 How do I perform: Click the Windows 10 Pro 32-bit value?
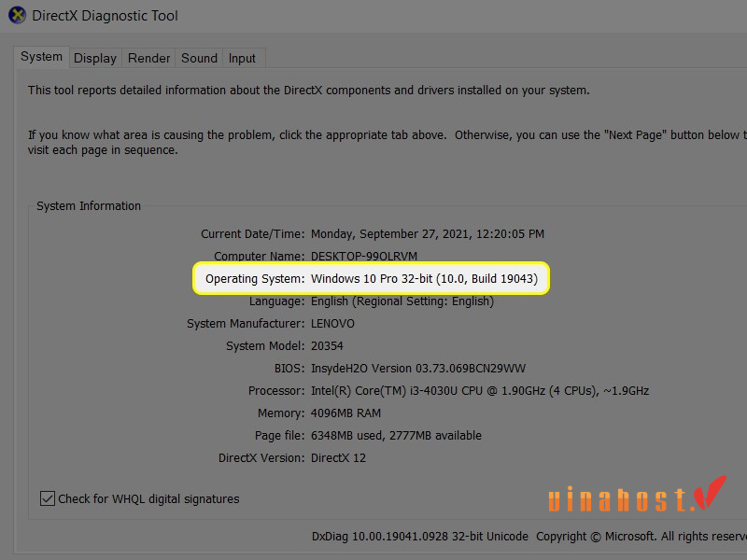point(424,278)
